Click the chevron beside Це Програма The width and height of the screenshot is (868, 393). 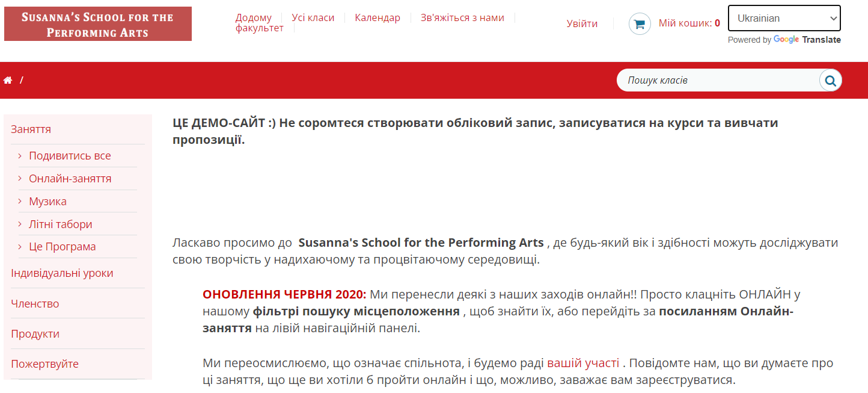(20, 247)
